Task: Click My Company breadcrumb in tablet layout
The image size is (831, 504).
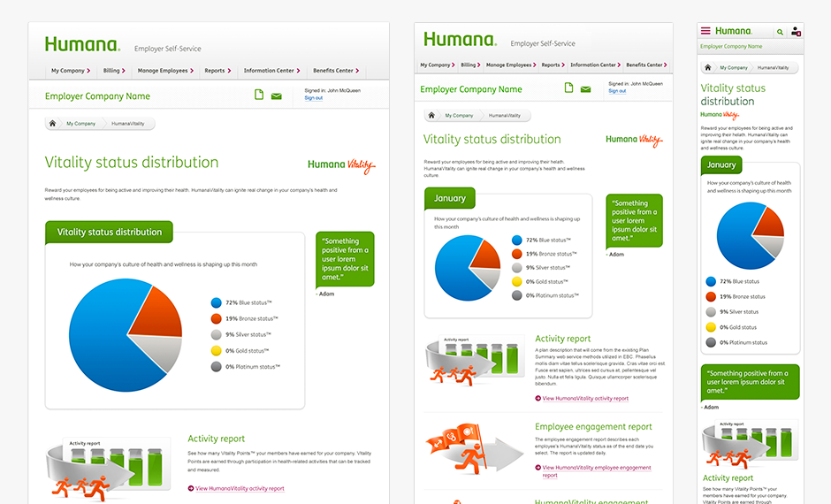Action: pyautogui.click(x=459, y=116)
